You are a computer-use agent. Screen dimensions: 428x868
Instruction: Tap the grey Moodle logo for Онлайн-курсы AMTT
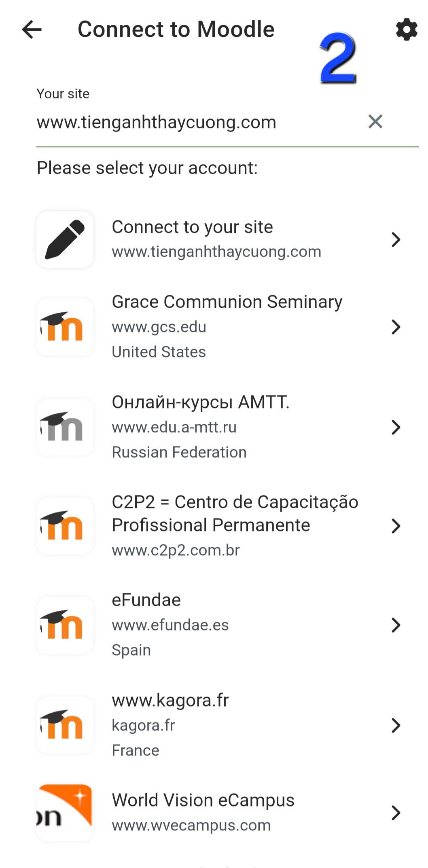[65, 427]
